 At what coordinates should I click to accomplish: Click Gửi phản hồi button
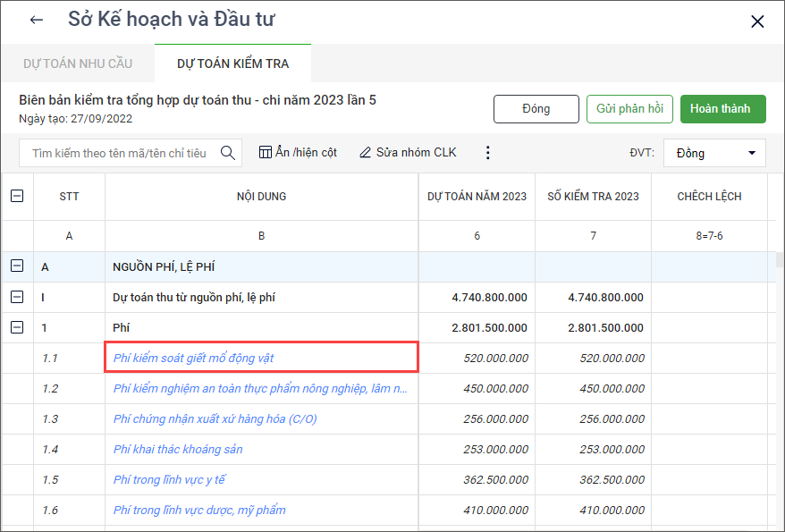click(x=629, y=109)
